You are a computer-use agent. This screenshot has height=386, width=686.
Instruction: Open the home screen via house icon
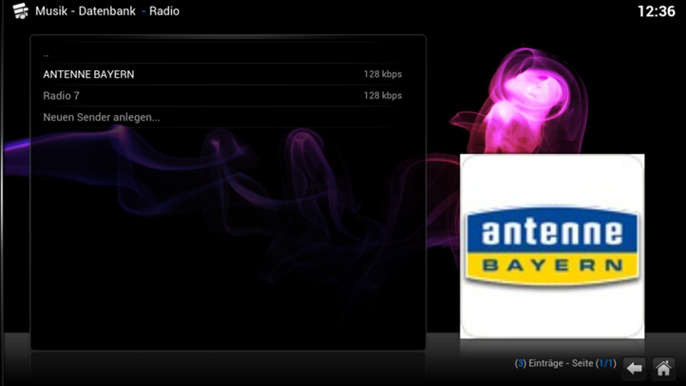point(663,368)
